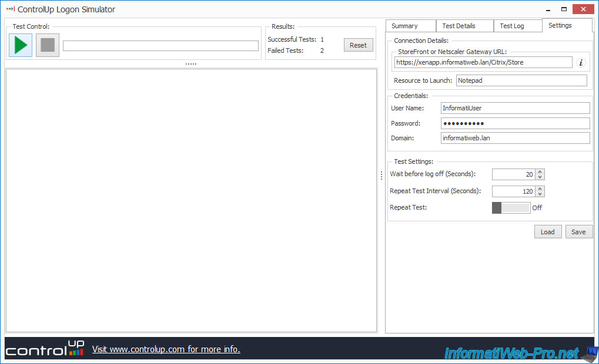This screenshot has width=599, height=364.
Task: Click the horizontal splitter dots below Test Control
Action: 191,64
